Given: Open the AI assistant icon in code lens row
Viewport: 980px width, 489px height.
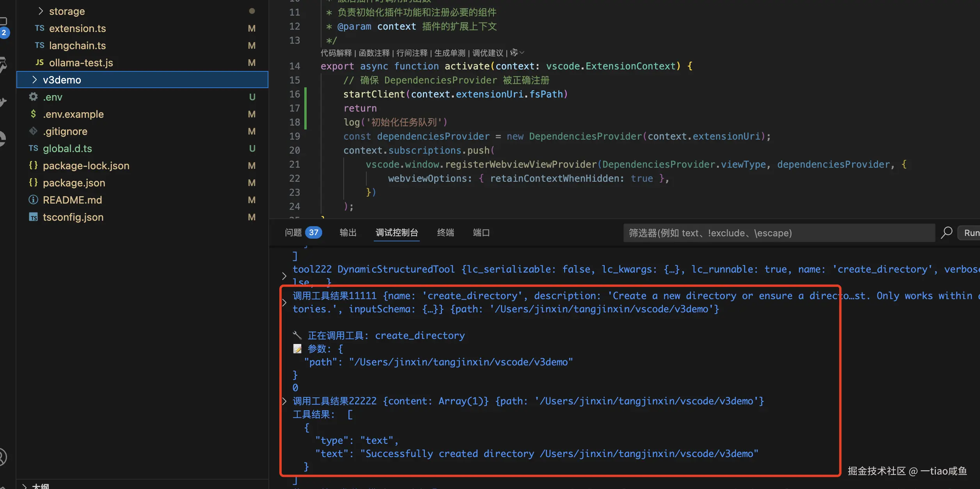Looking at the screenshot, I should click(514, 53).
